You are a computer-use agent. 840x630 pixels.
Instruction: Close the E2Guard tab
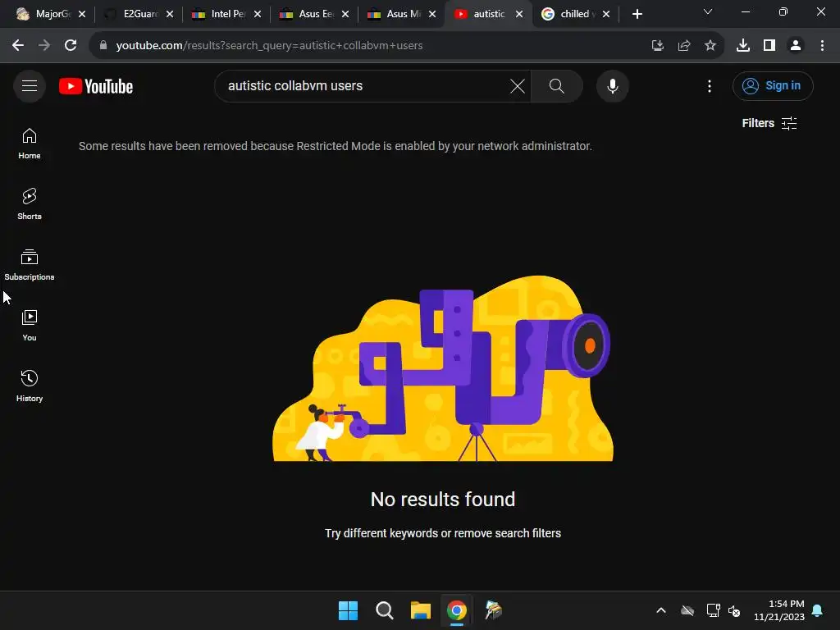point(170,15)
